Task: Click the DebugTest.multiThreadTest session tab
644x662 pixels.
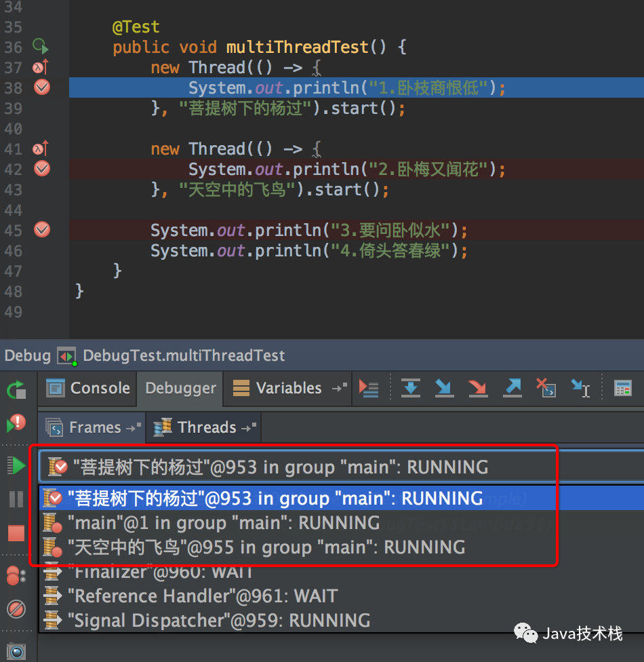Action: coord(172,355)
